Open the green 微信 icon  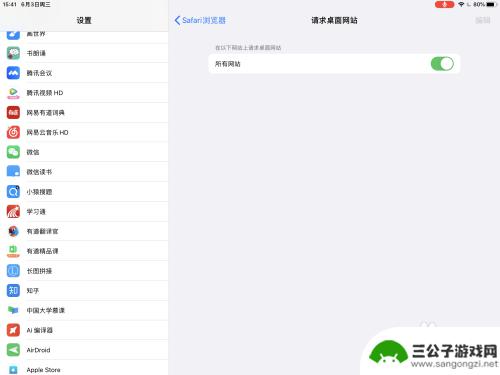(13, 152)
